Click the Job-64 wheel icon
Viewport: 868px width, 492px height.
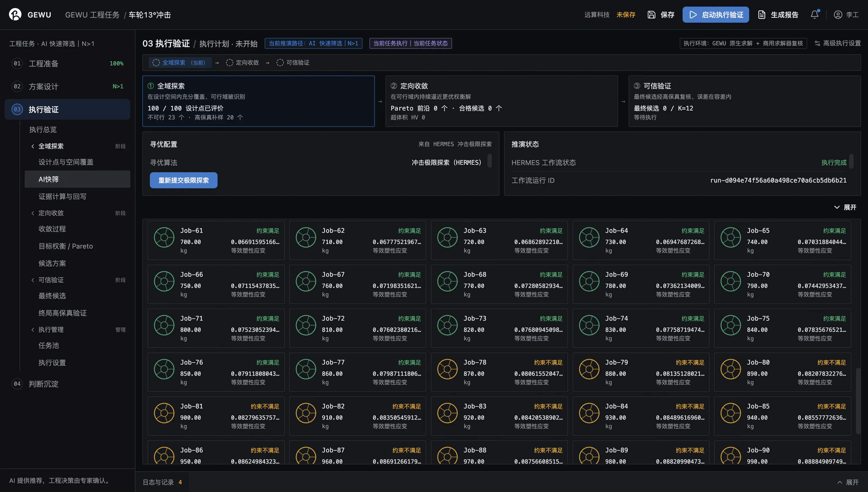(x=589, y=237)
